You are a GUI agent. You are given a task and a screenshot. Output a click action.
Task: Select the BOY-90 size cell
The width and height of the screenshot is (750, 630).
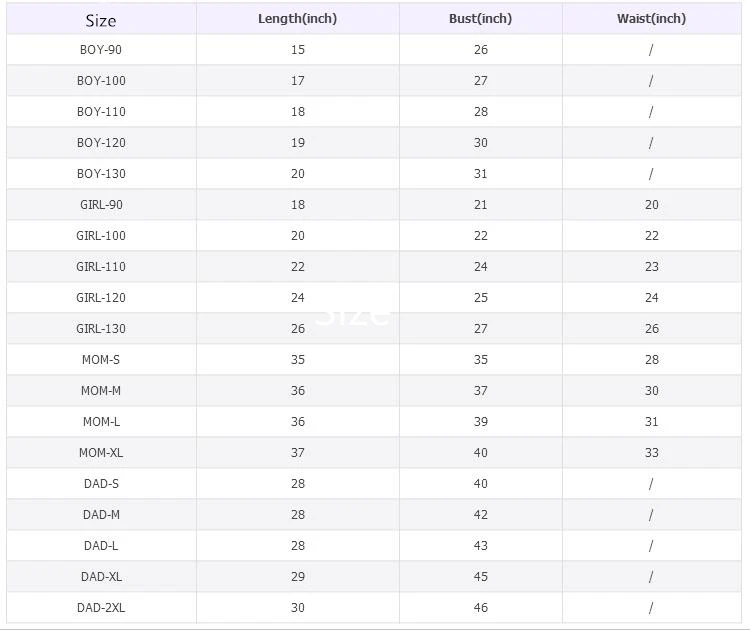click(101, 50)
